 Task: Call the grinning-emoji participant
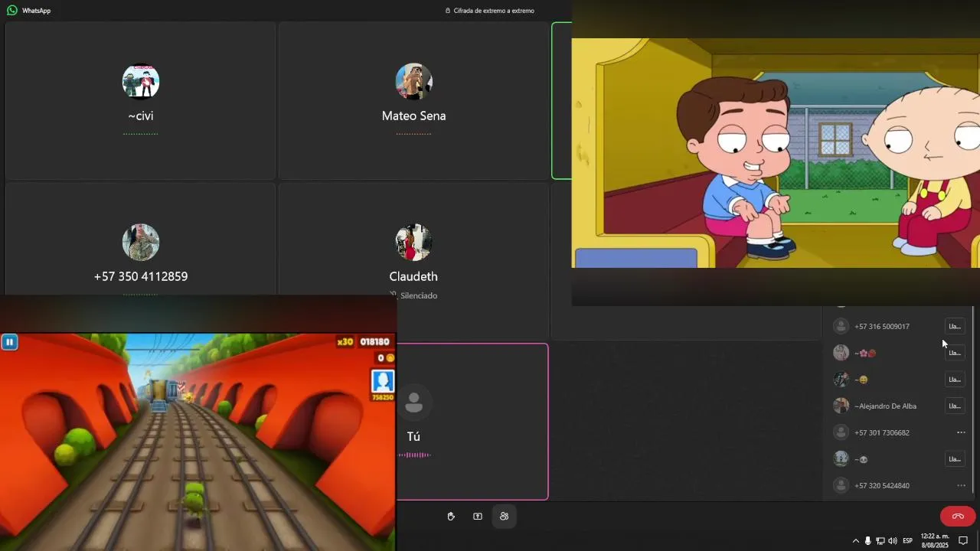click(x=955, y=380)
